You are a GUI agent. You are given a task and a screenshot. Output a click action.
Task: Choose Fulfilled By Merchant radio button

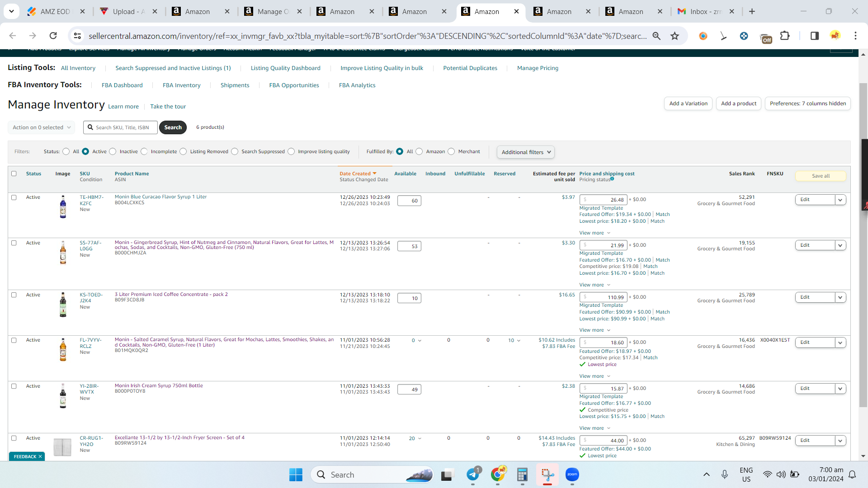pos(451,151)
